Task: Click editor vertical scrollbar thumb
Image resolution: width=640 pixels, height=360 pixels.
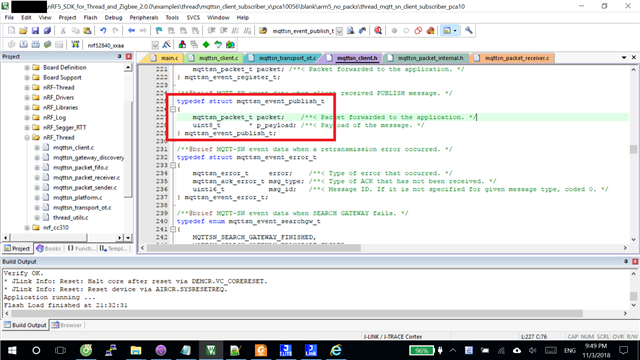Action: (633, 149)
